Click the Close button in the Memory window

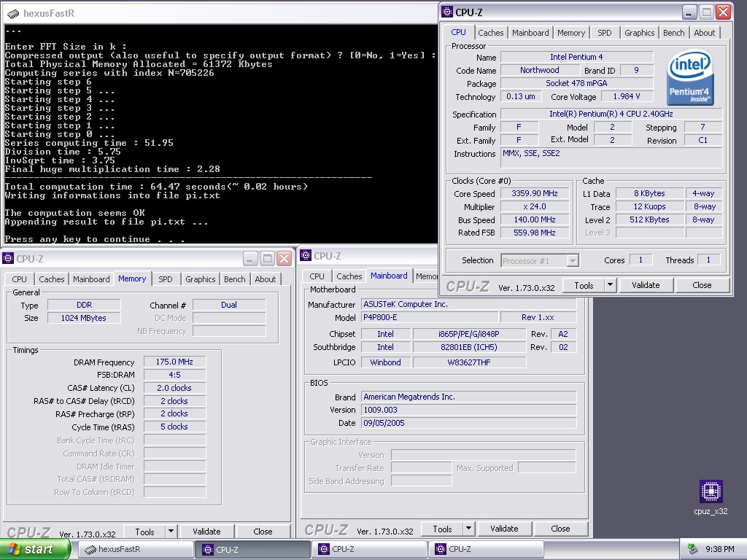pyautogui.click(x=263, y=531)
